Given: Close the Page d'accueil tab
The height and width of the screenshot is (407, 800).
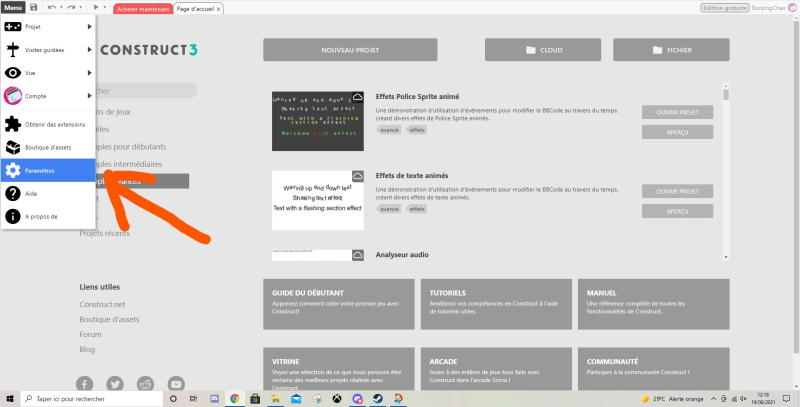Looking at the screenshot, I should pos(219,9).
